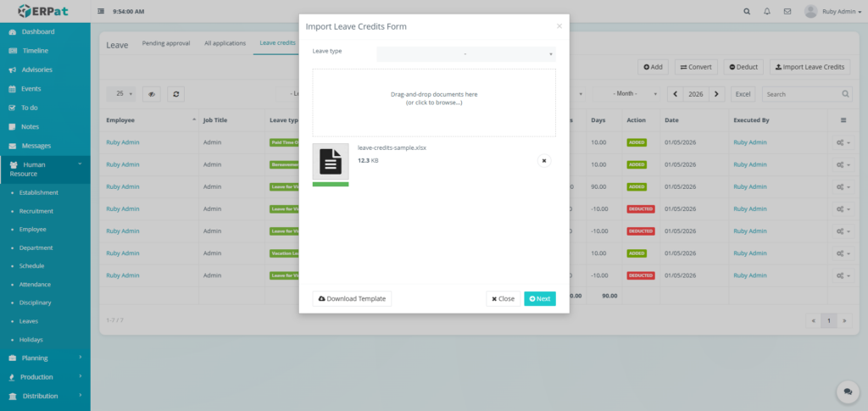Click the Add button

653,67
